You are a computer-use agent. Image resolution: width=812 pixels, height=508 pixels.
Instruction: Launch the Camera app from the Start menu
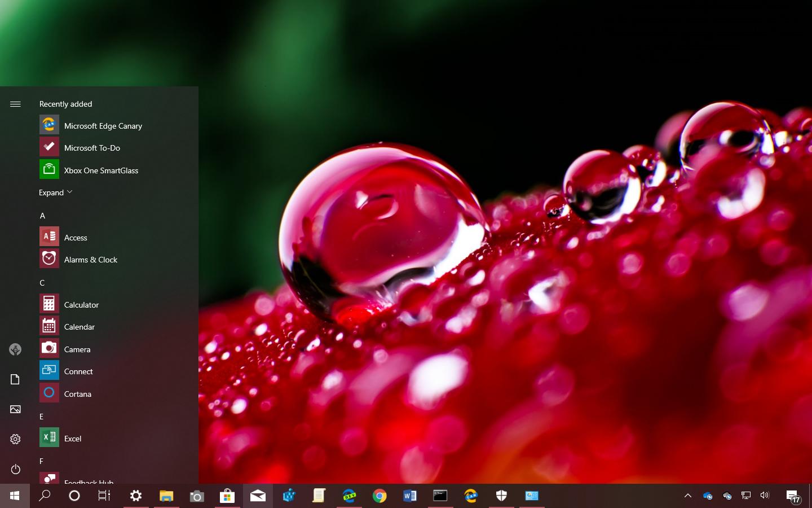click(77, 349)
